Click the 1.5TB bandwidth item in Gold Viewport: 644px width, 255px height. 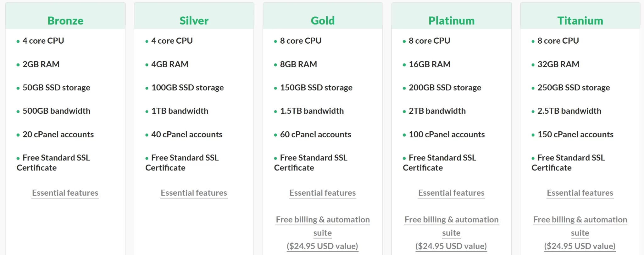pos(312,111)
